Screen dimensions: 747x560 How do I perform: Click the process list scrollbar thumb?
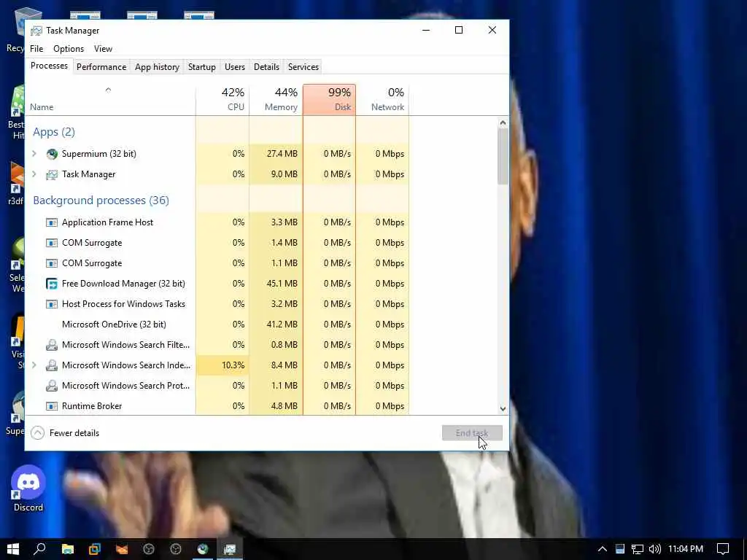[x=503, y=156]
